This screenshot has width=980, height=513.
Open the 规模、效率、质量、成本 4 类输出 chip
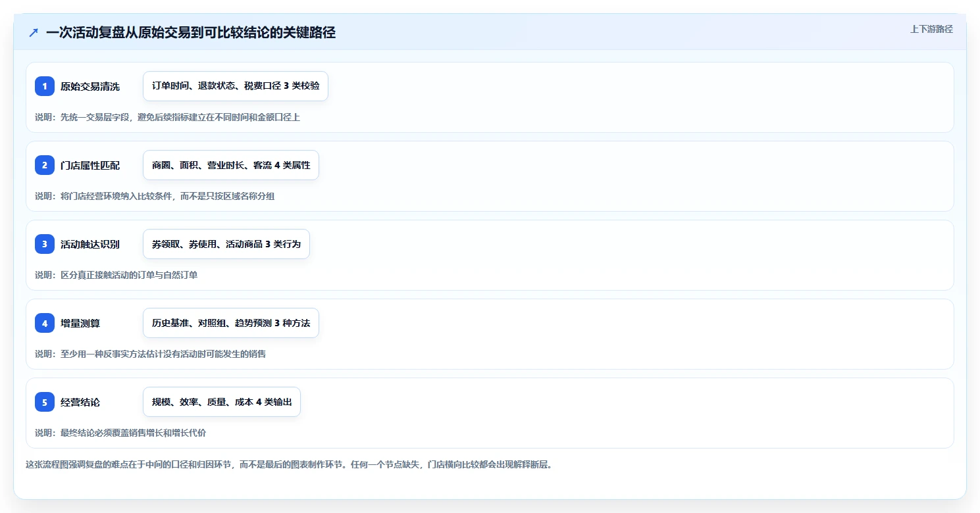pos(222,402)
